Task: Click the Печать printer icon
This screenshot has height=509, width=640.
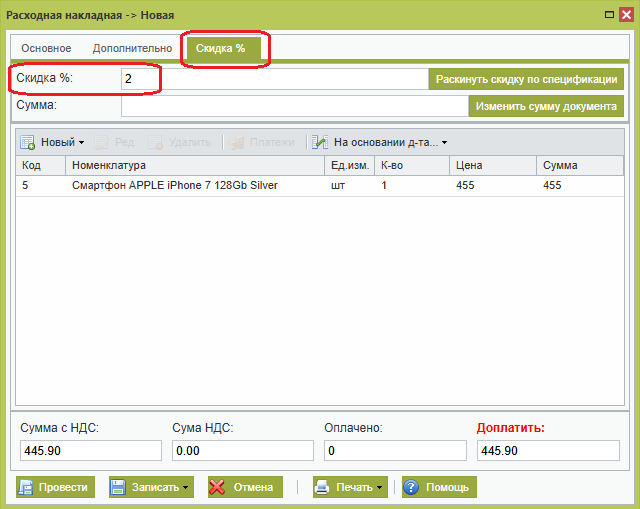Action: (x=322, y=487)
